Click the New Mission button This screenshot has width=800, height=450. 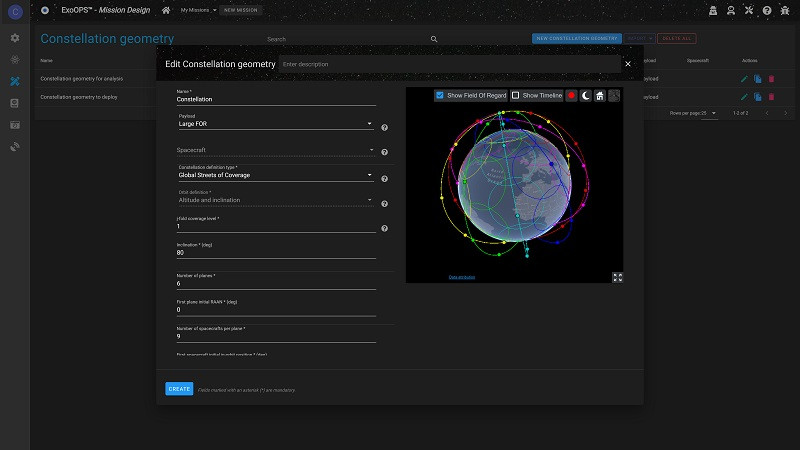(241, 10)
